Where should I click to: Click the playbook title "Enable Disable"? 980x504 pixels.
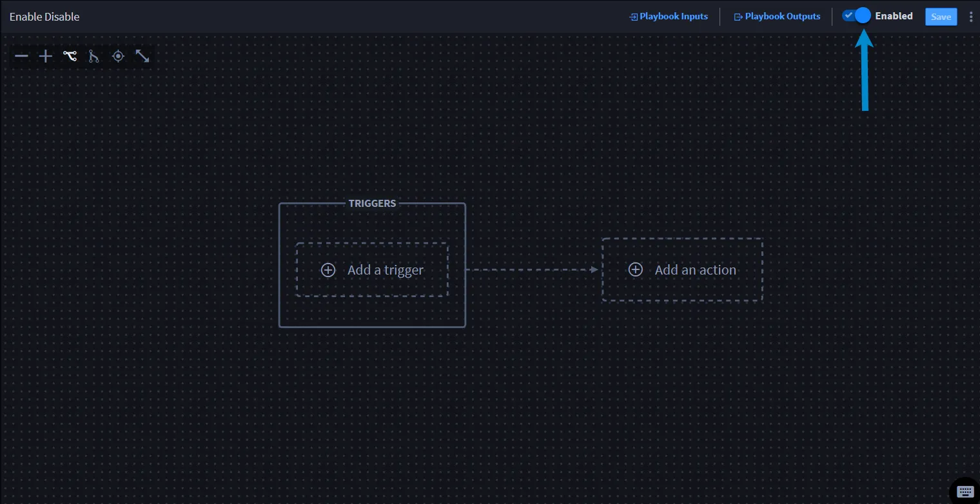[x=44, y=17]
